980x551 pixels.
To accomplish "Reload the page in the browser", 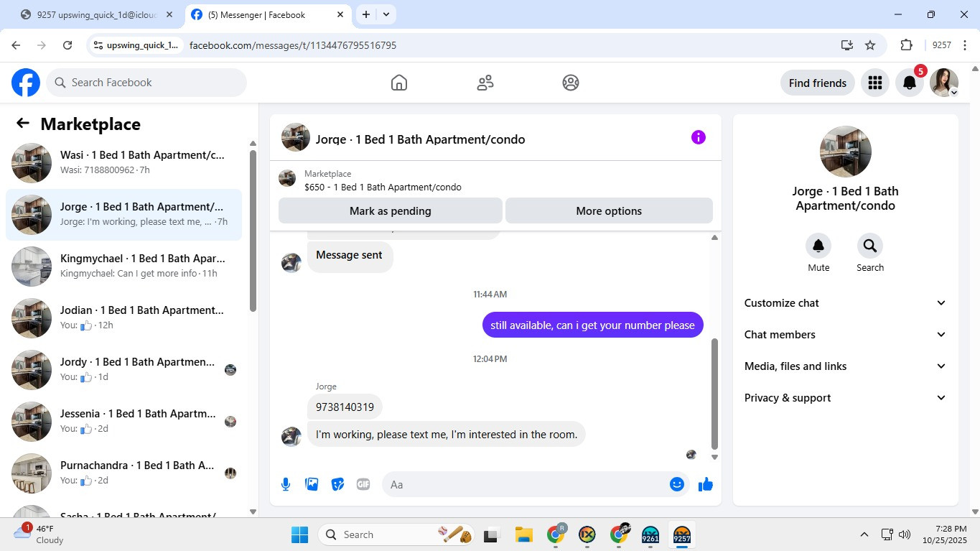I will [x=67, y=45].
